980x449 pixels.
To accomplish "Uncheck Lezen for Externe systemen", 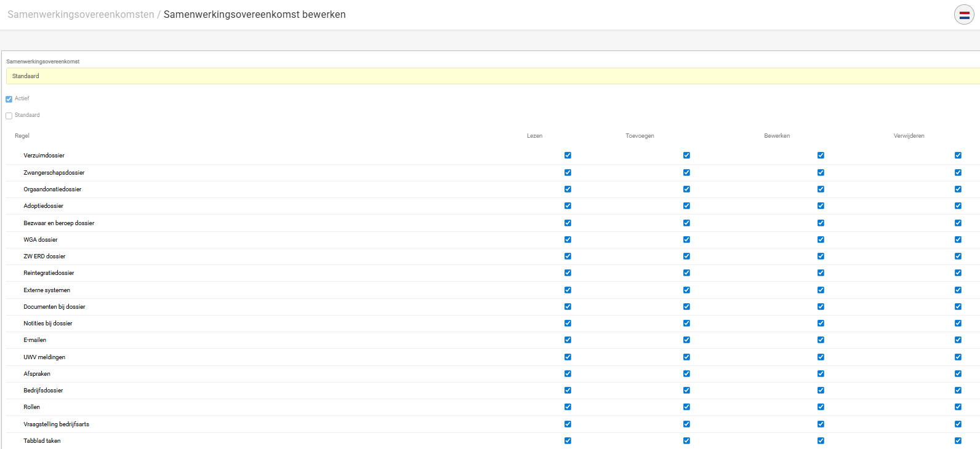I will point(568,290).
